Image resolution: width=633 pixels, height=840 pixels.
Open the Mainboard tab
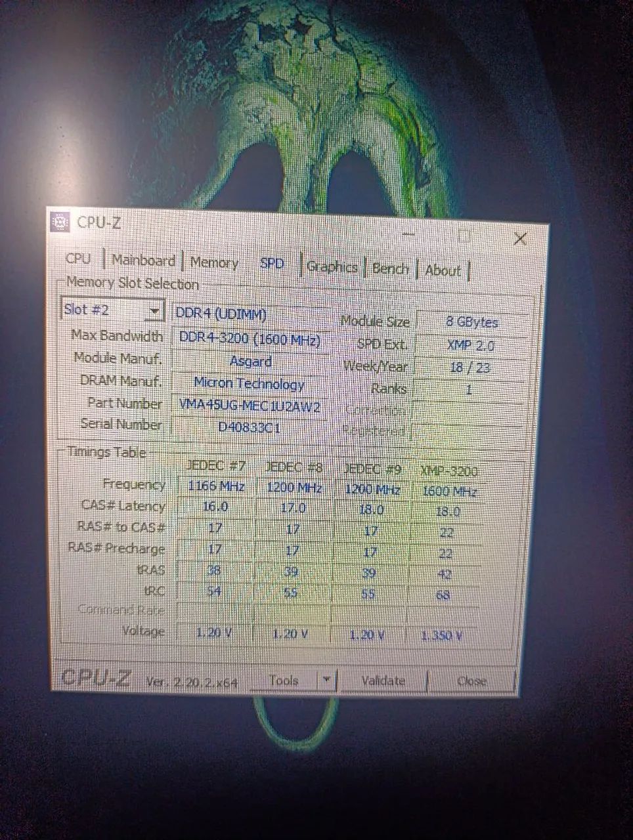pyautogui.click(x=143, y=260)
